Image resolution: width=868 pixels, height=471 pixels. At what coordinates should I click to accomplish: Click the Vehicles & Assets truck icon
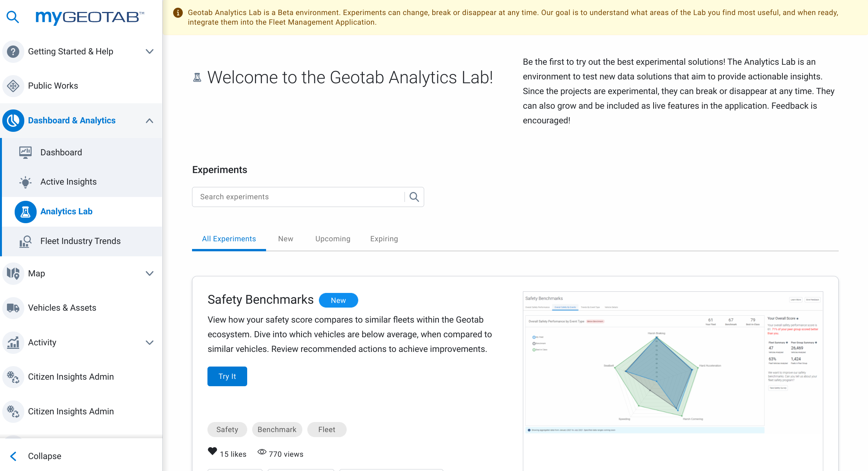click(x=13, y=308)
